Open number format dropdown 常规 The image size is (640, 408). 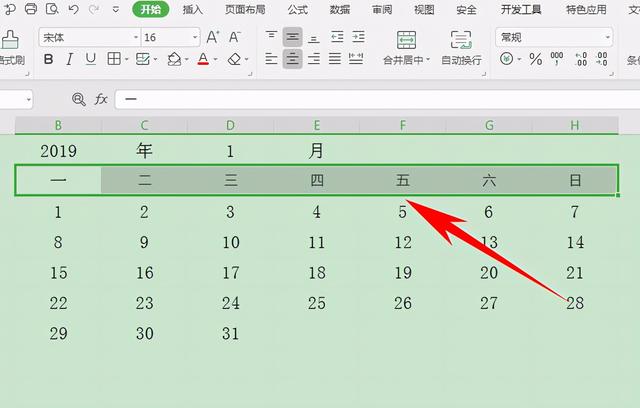(608, 37)
